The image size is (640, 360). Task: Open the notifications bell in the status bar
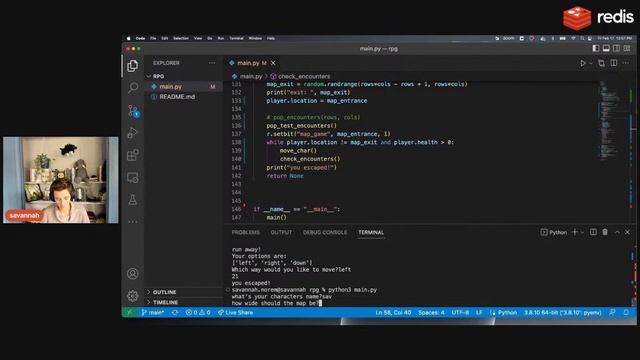point(626,313)
